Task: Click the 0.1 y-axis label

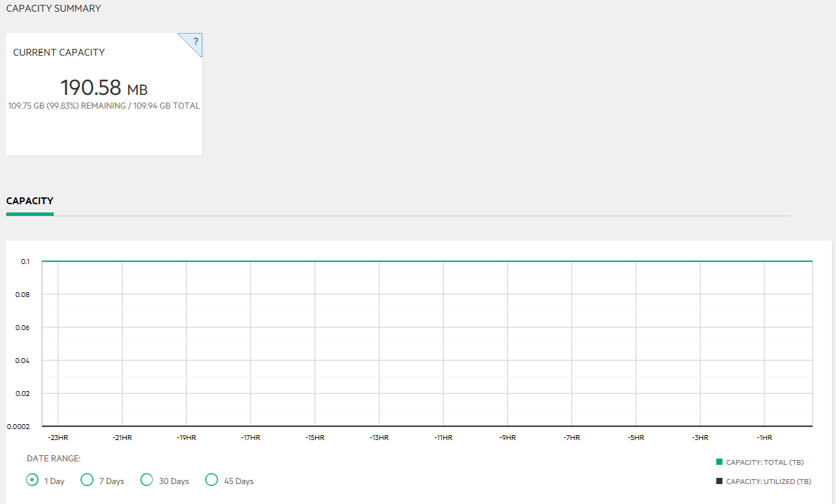Action: click(25, 262)
